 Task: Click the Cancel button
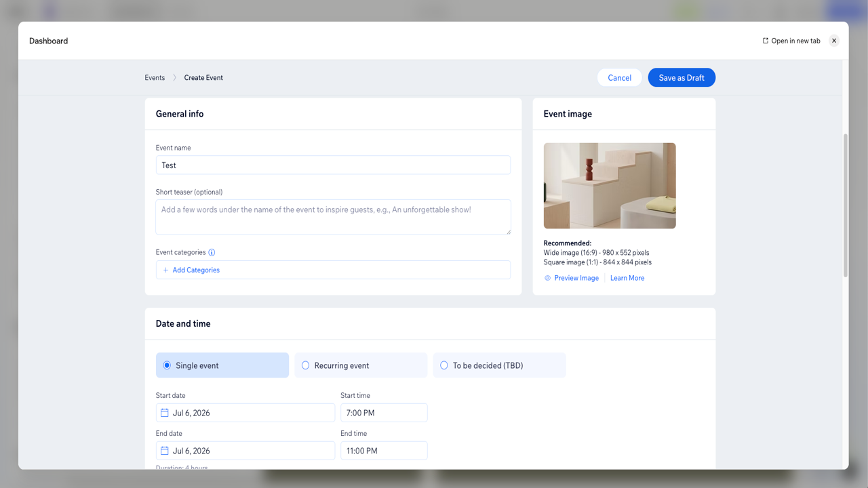[620, 78]
